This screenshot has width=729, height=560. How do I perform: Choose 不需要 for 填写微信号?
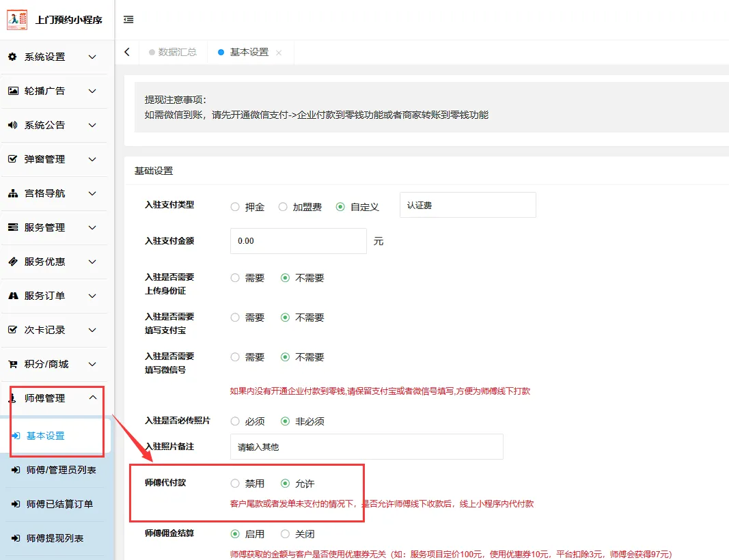286,357
